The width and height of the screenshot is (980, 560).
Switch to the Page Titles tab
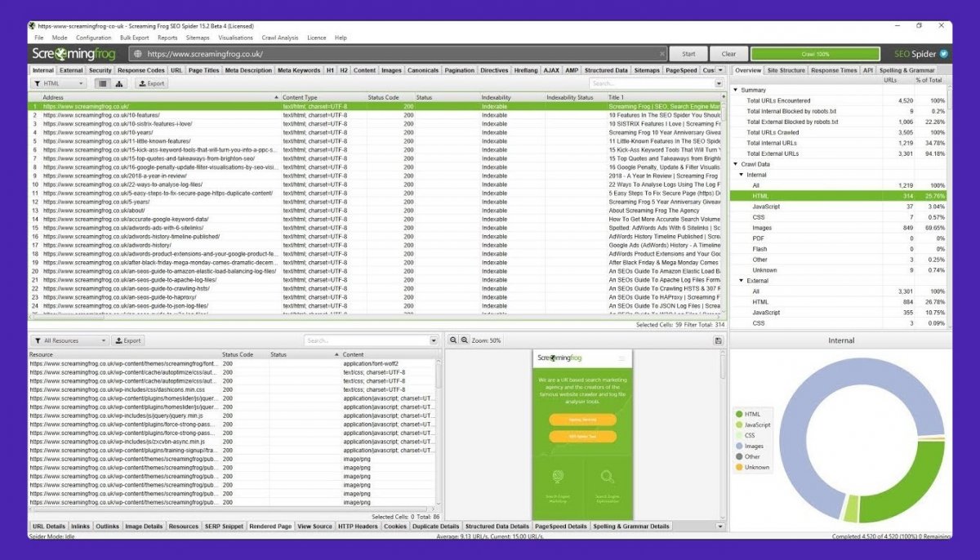(x=203, y=70)
